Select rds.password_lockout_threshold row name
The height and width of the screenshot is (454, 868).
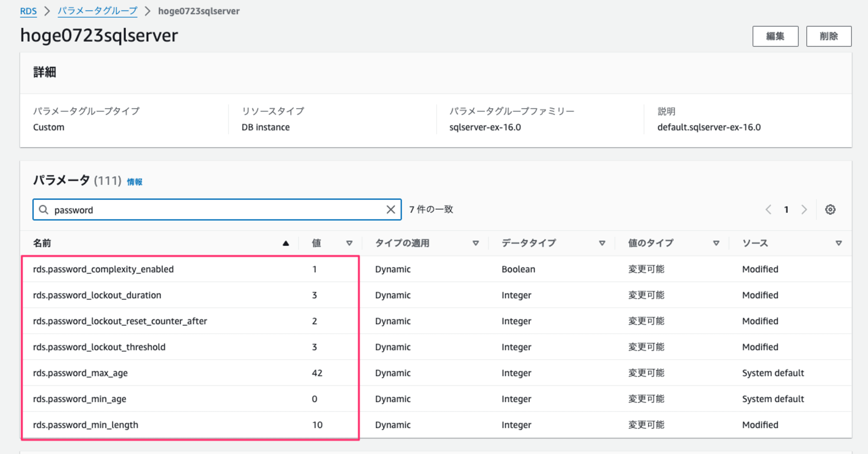99,347
